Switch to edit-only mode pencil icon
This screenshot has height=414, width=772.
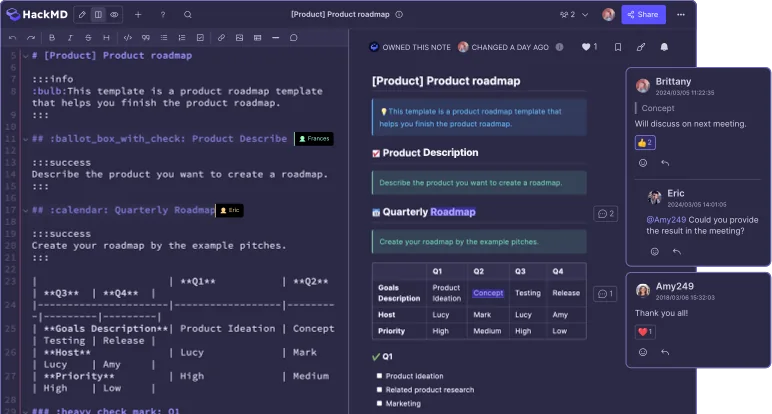[x=82, y=15]
